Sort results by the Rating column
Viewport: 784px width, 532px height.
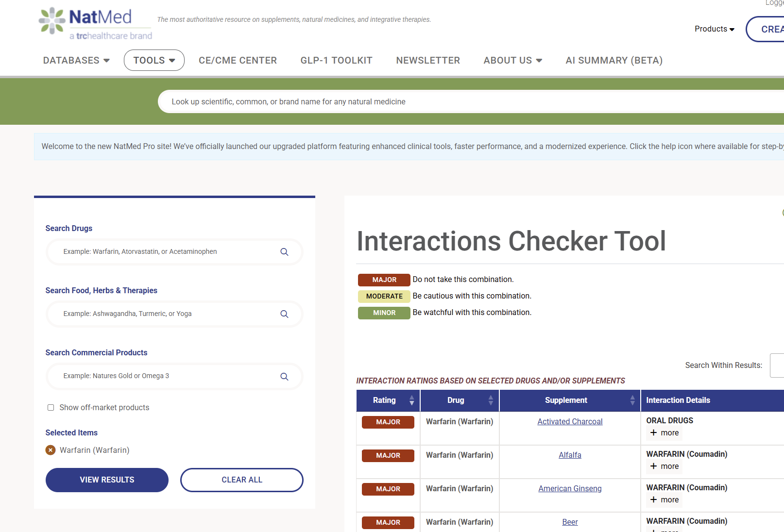coord(411,400)
